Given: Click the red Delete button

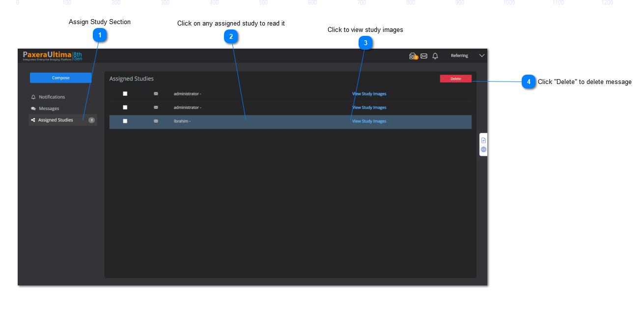Looking at the screenshot, I should point(455,79).
